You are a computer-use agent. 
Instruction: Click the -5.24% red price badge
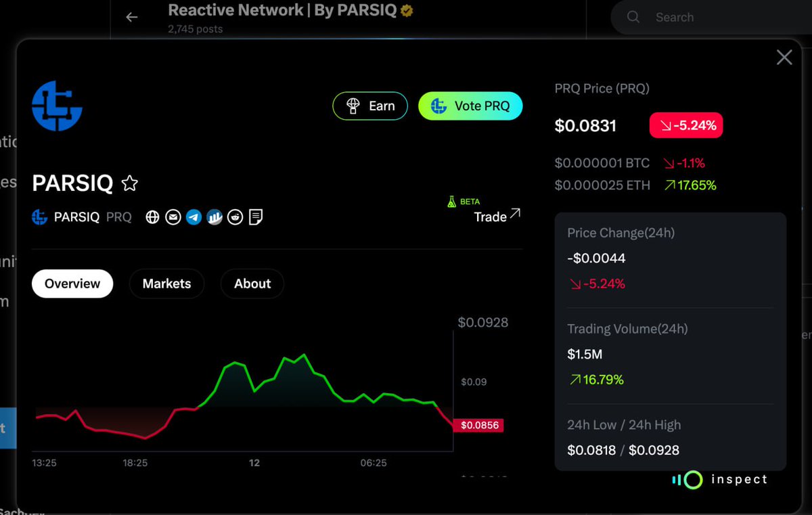point(686,125)
